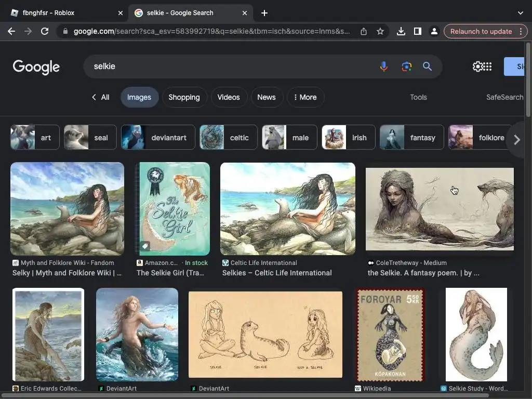Open 'Selkies – Celtic Life International' link
The width and height of the screenshot is (532, 399).
(277, 273)
